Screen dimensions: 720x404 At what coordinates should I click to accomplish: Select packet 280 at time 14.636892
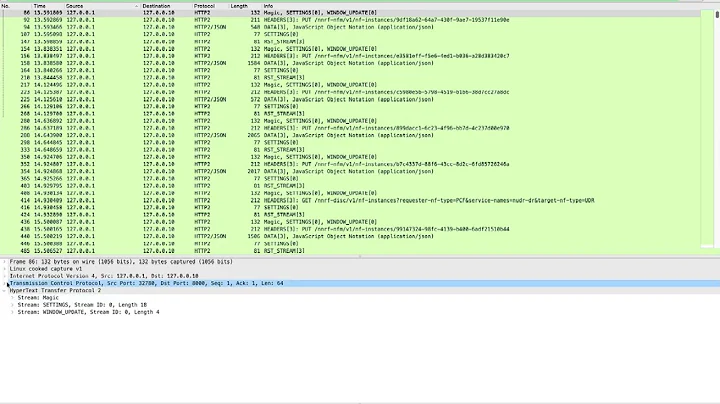coord(350,121)
